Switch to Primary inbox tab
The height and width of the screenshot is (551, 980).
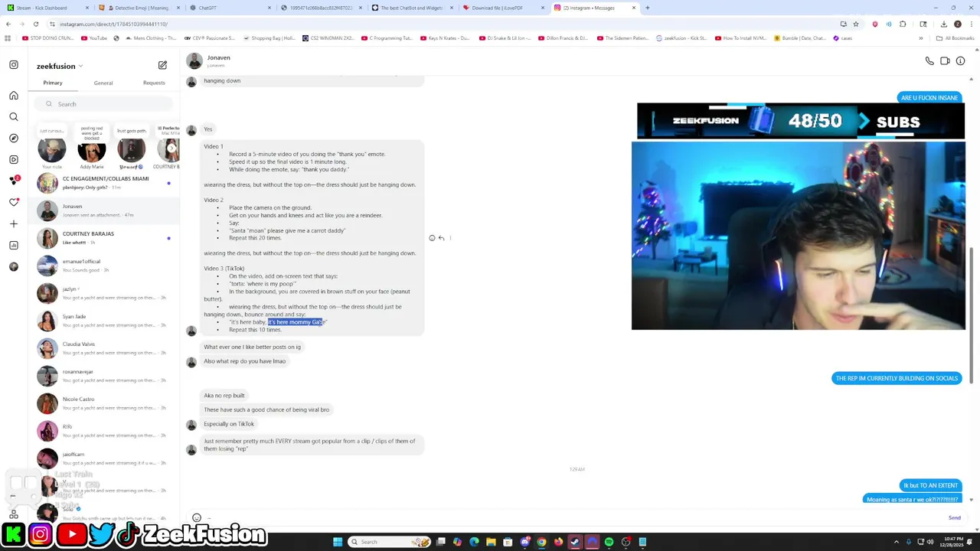click(x=53, y=83)
